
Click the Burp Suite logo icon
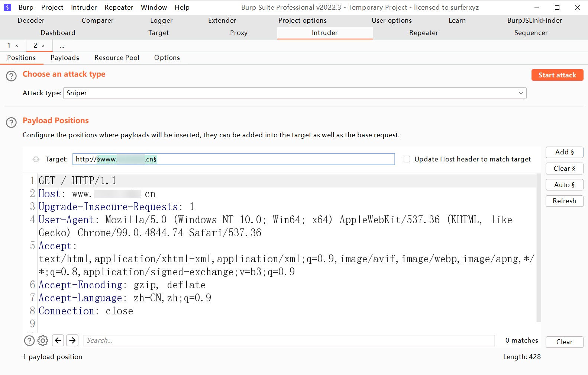(7, 7)
